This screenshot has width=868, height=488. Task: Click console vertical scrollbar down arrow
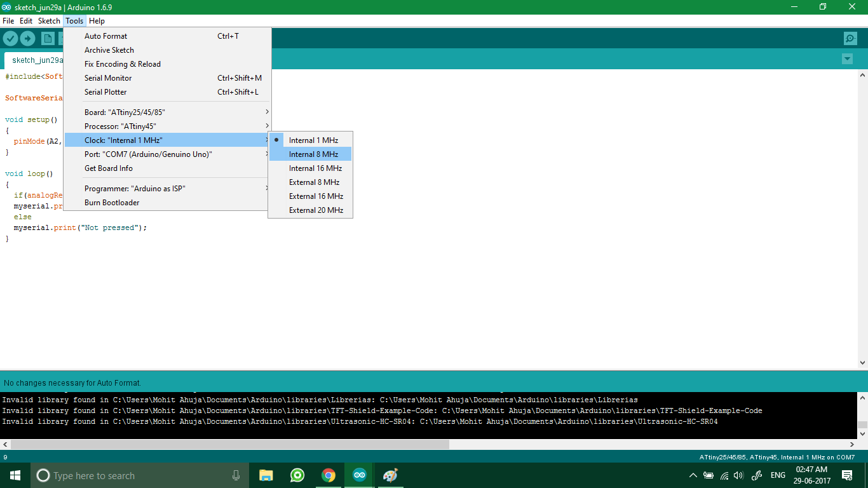coord(862,433)
